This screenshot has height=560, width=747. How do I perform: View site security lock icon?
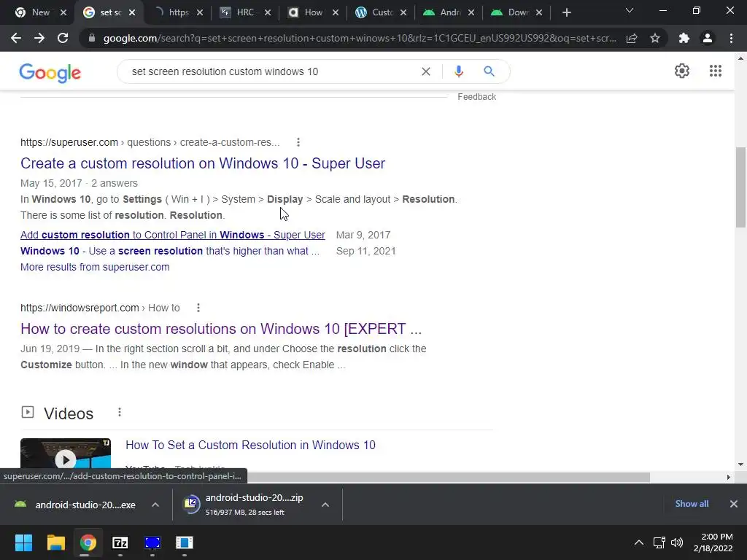coord(92,38)
